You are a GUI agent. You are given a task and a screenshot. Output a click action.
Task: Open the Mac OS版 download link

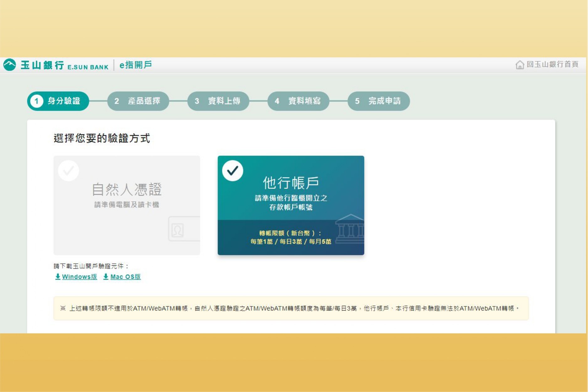coord(125,277)
